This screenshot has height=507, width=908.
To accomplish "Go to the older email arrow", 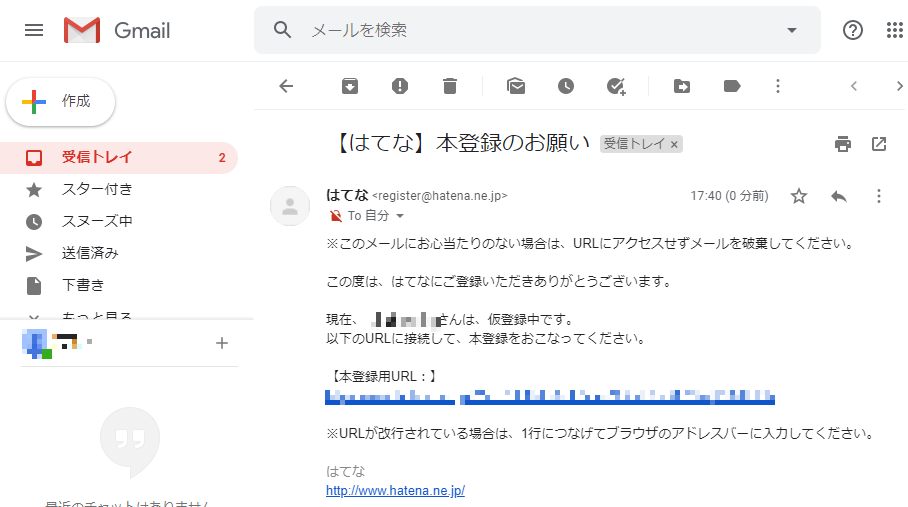I will tap(899, 86).
